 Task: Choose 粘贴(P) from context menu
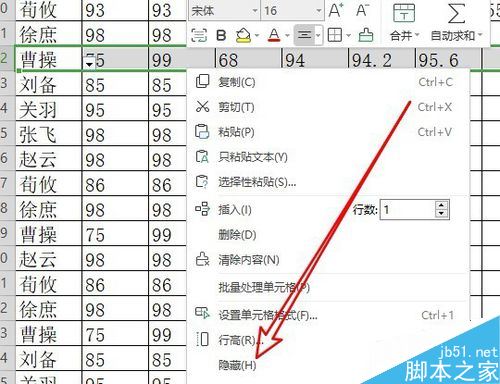point(328,132)
